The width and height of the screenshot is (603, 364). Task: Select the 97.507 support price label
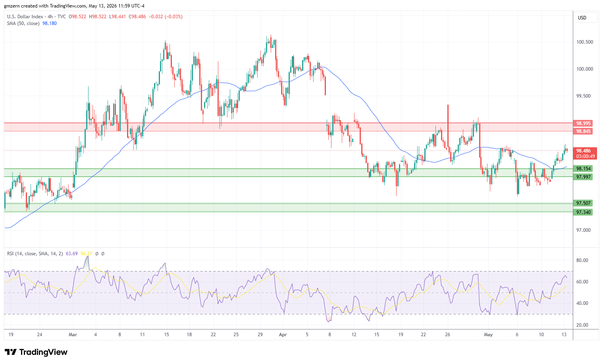click(x=584, y=203)
